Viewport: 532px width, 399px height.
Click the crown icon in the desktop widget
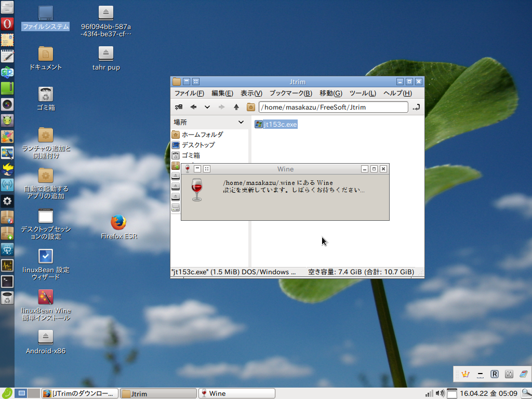pyautogui.click(x=466, y=374)
